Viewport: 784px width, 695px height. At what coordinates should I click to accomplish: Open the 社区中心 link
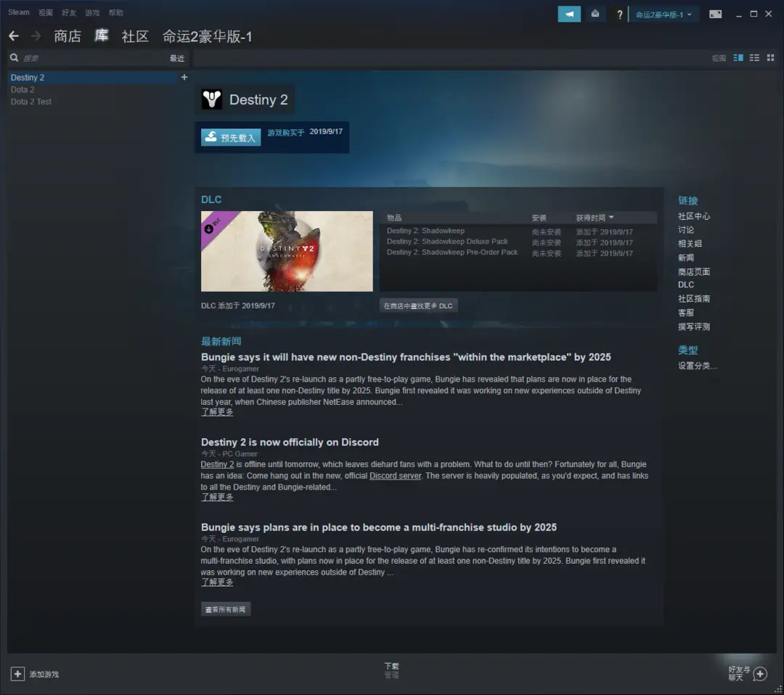tap(693, 216)
